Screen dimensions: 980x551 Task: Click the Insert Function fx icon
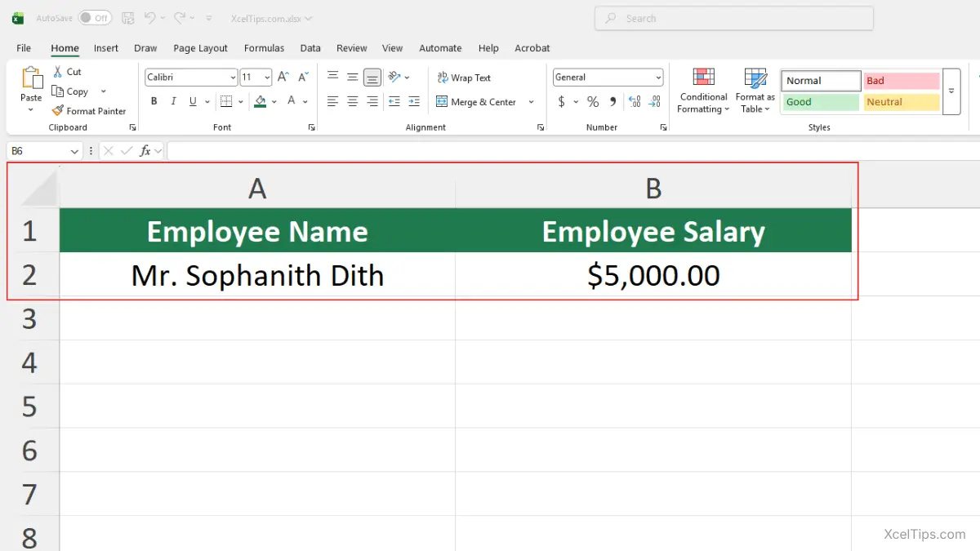145,151
